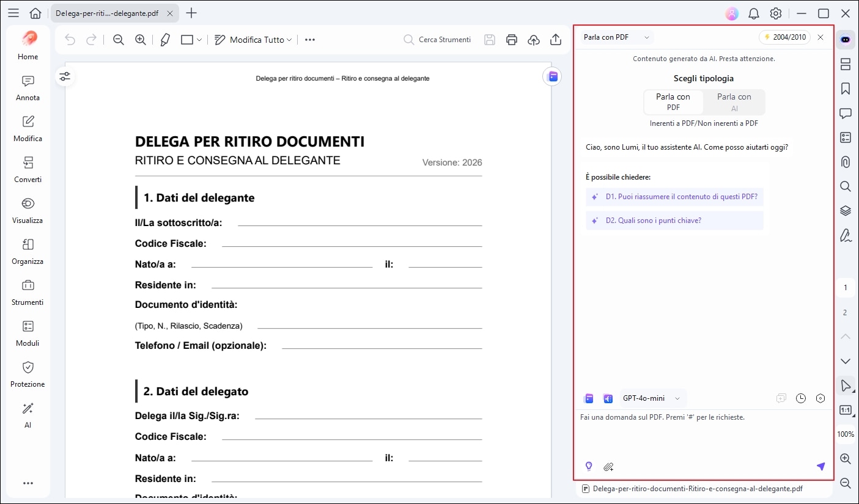
Task: Open the Strumenti tool panel
Action: 28,293
